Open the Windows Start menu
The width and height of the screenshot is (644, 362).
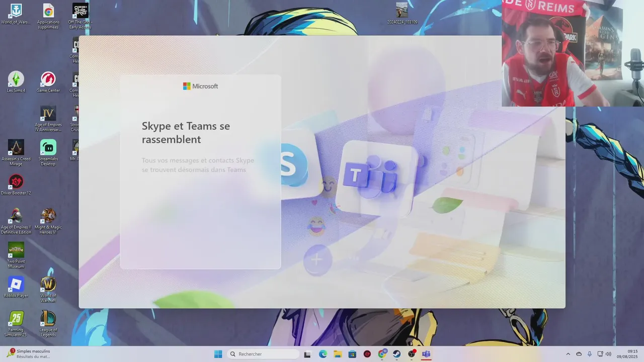tap(218, 354)
